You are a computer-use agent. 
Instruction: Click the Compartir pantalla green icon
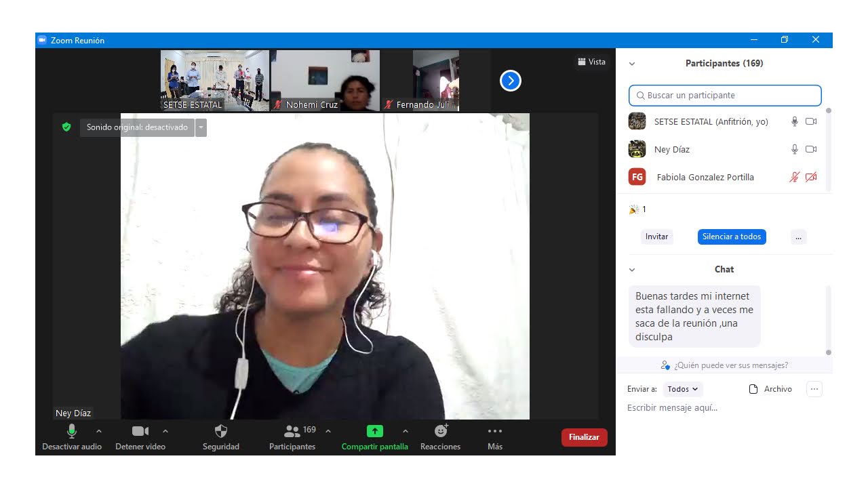pos(374,431)
